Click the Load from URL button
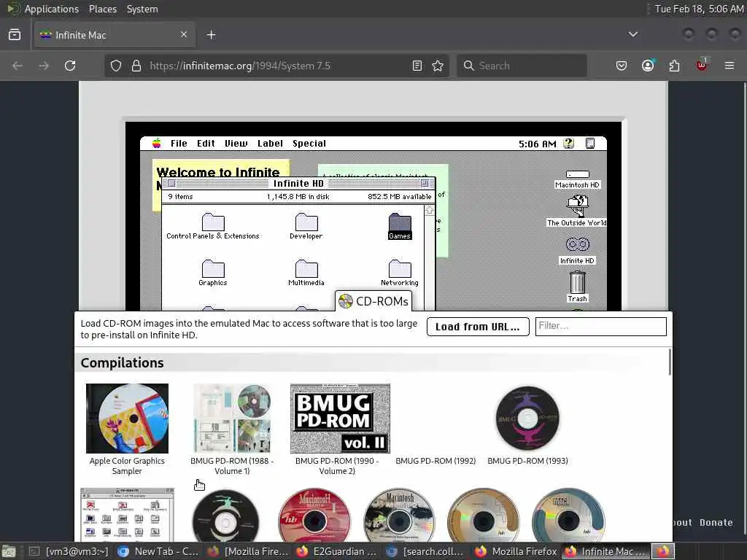The width and height of the screenshot is (747, 560). (478, 327)
